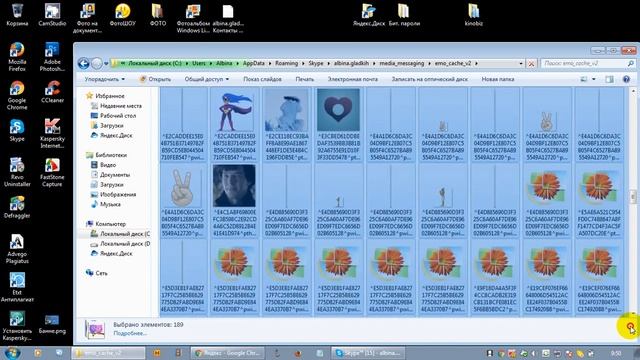
Task: Click the Новая папка button
Action: (498, 79)
